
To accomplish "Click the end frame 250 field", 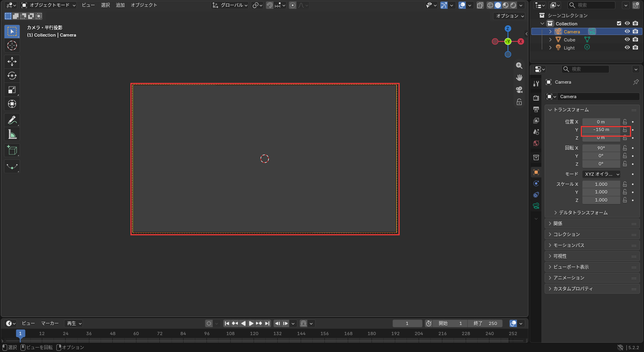I will [x=485, y=323].
